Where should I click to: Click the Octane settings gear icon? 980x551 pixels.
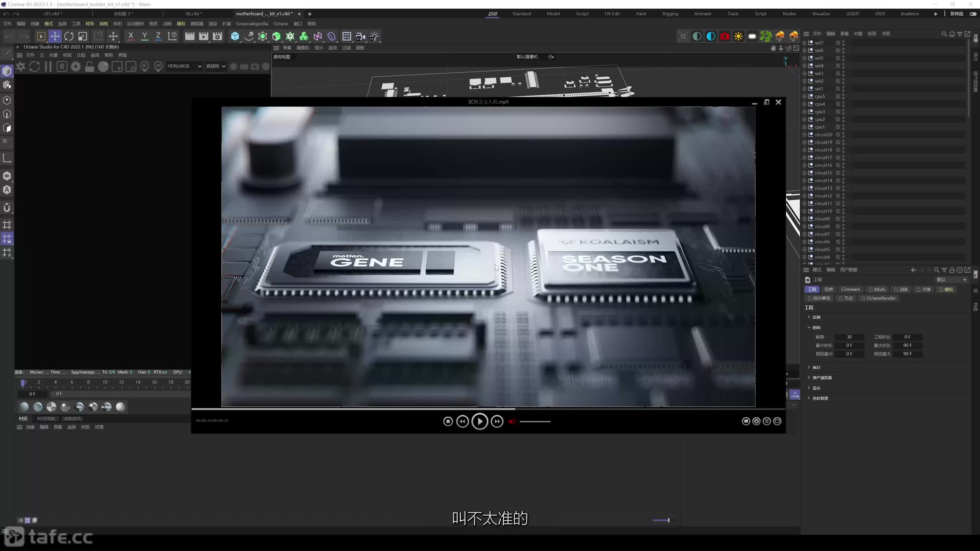point(76,67)
